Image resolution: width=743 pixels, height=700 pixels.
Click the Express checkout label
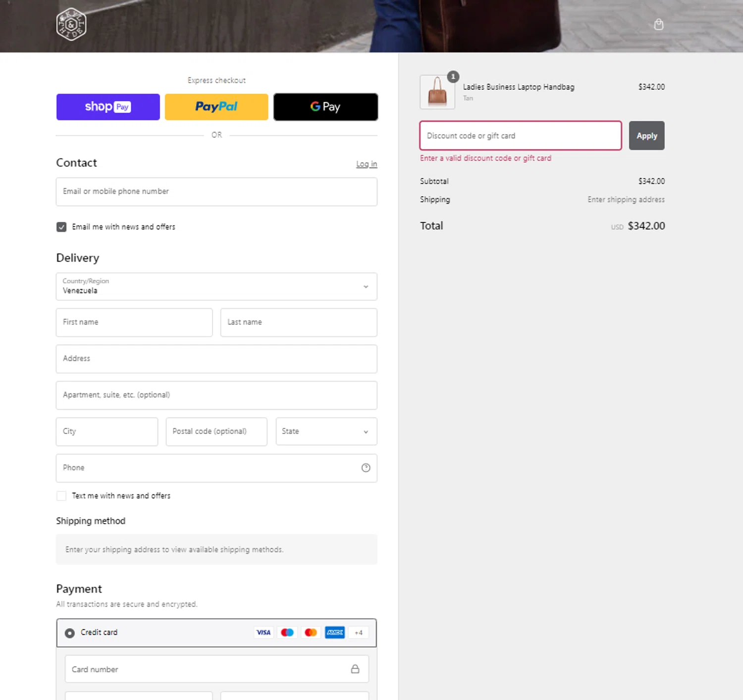[216, 80]
